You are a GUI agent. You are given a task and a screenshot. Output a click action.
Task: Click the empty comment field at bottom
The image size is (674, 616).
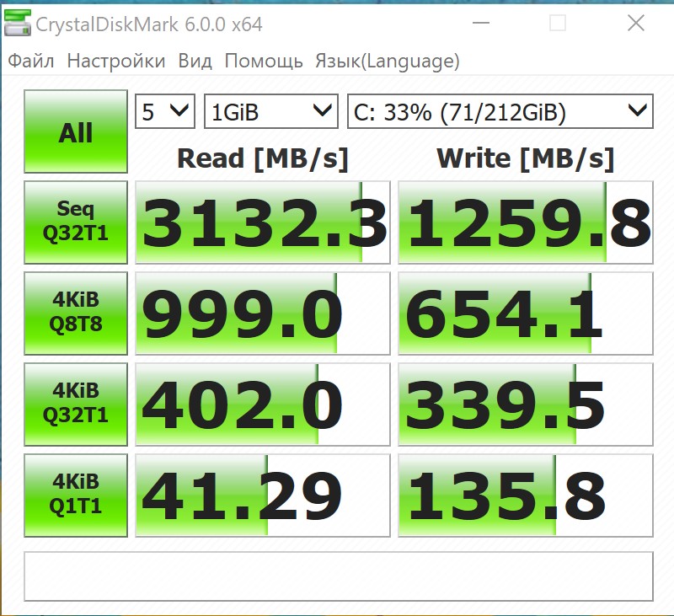point(339,576)
